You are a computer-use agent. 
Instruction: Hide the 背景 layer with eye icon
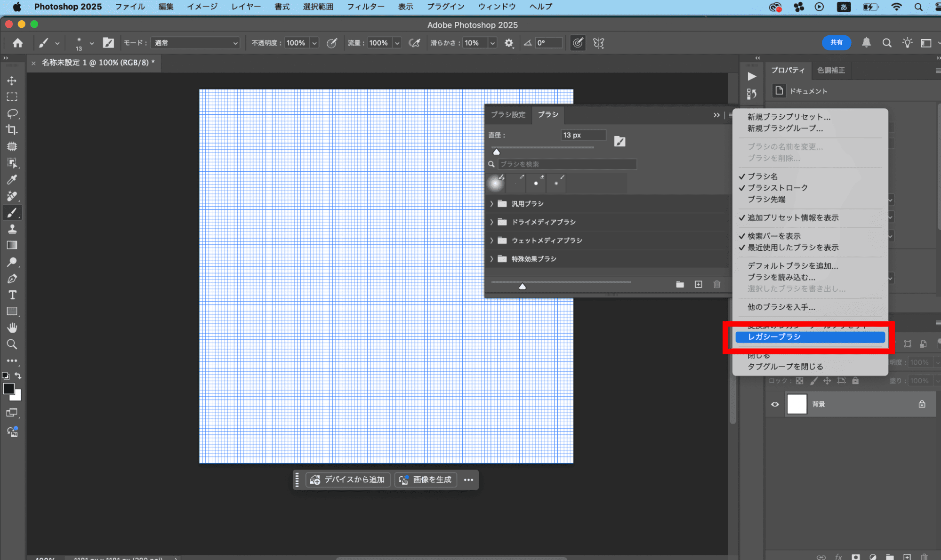(775, 404)
